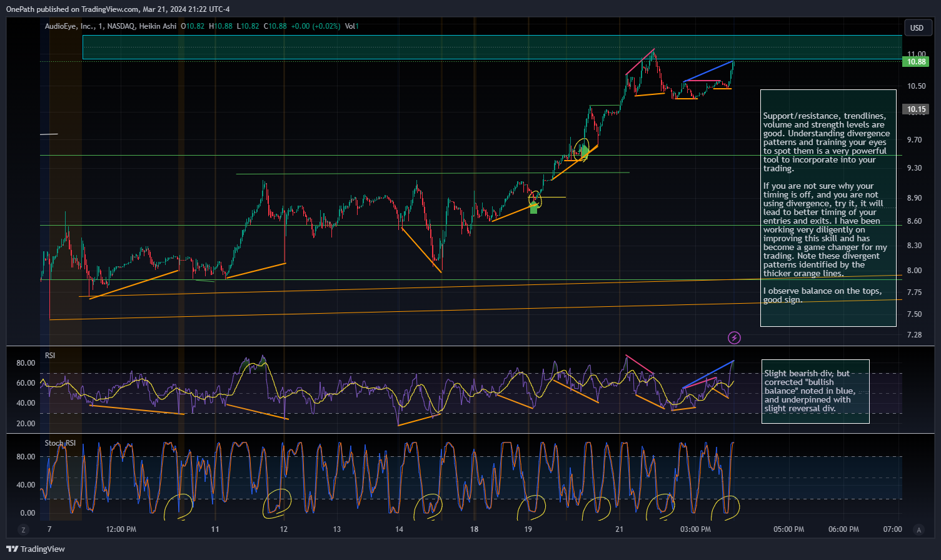941x560 pixels.
Task: Open the TradingView logo link
Action: [x=36, y=549]
